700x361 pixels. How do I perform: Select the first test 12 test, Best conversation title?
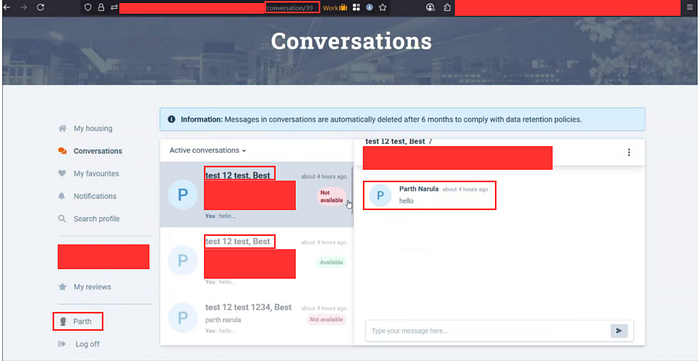pos(239,175)
